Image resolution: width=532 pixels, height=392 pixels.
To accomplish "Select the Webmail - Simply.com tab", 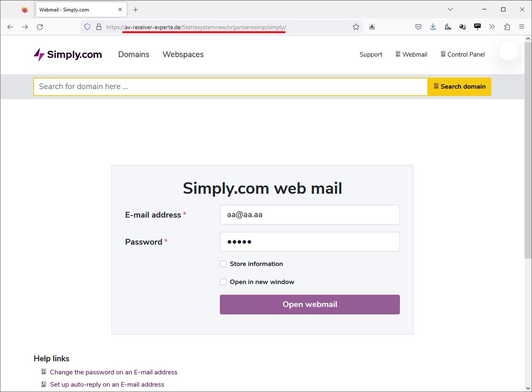I will (x=81, y=9).
